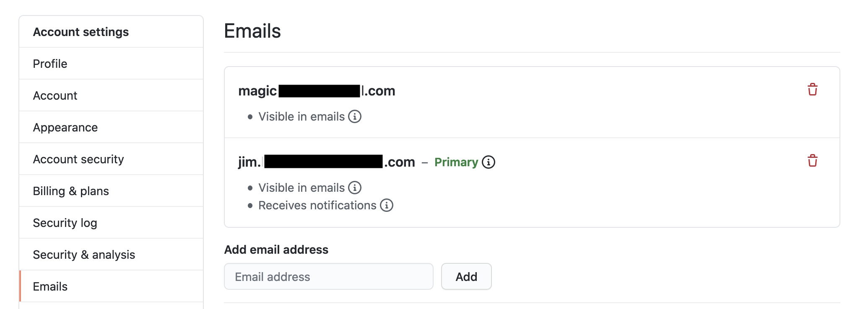View the Security log
Screen dimensions: 868x309
pos(65,222)
